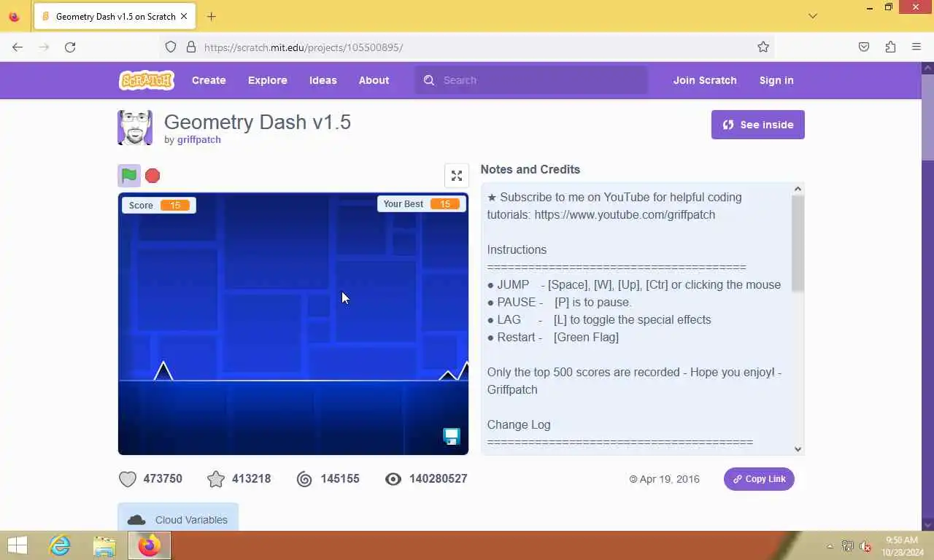Click the eye views icon

coord(393,479)
